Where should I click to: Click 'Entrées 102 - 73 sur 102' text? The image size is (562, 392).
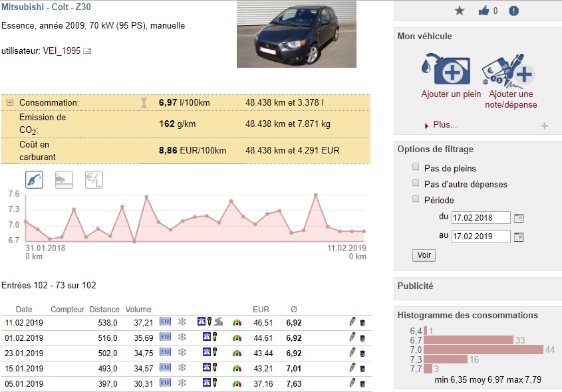[49, 285]
